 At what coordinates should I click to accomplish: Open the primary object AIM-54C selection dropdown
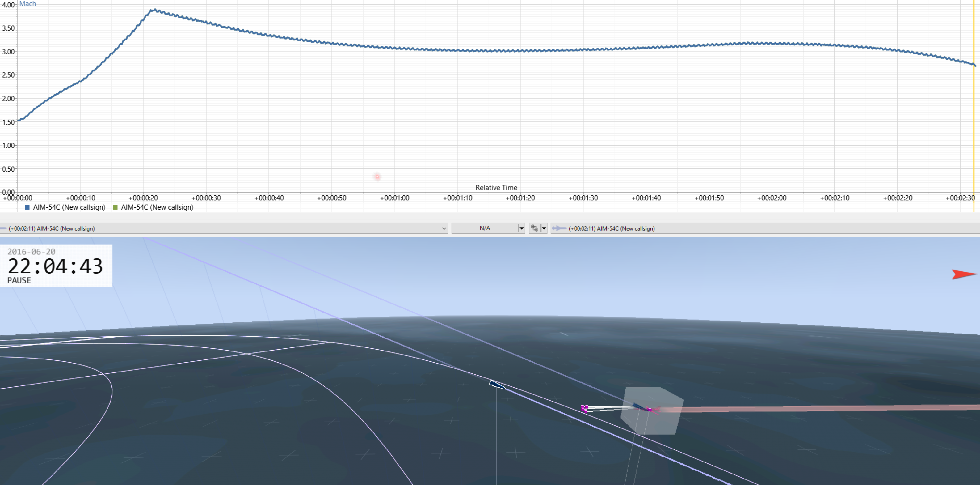click(x=444, y=228)
